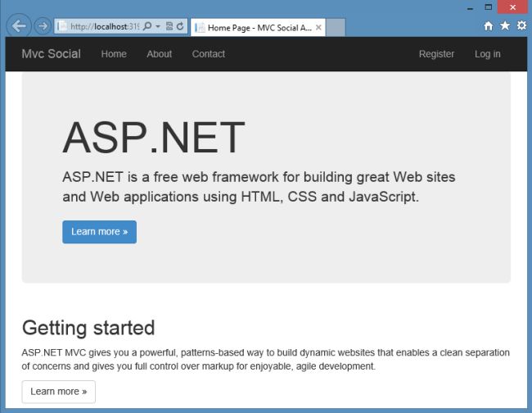This screenshot has height=413, width=532.
Task: Click the browser Forward arrow button
Action: [x=43, y=26]
